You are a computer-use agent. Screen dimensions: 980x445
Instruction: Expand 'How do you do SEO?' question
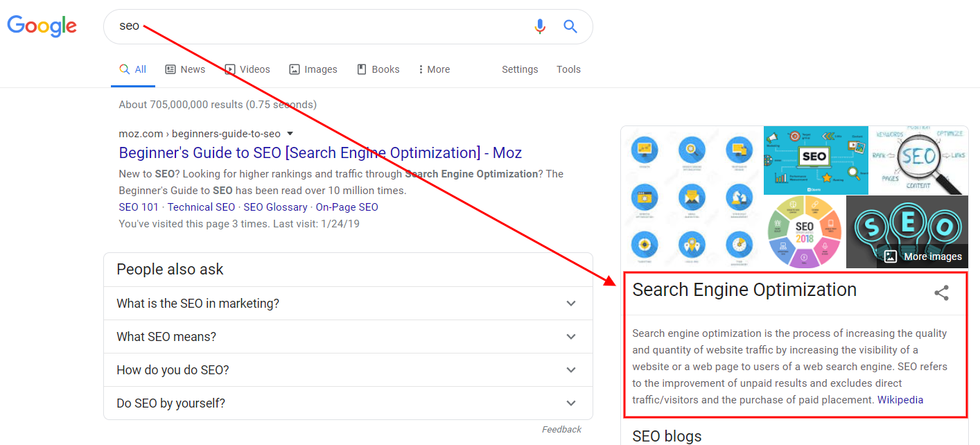348,370
